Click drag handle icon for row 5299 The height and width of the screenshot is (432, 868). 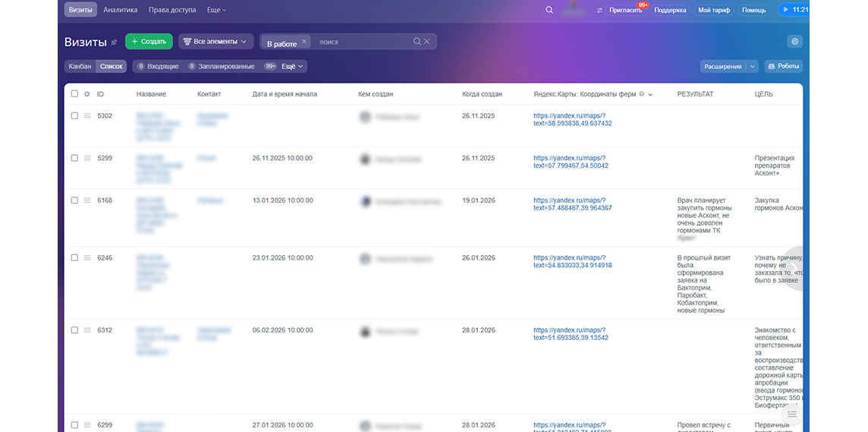click(x=87, y=158)
